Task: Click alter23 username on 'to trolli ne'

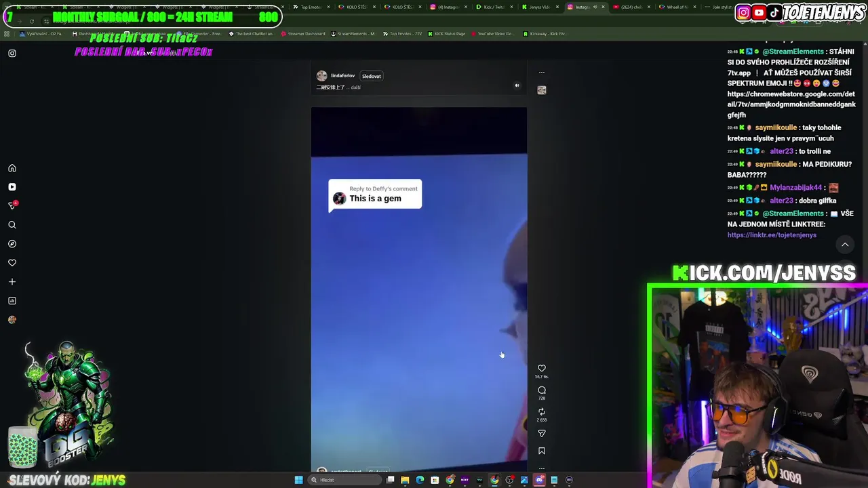Action: (781, 151)
